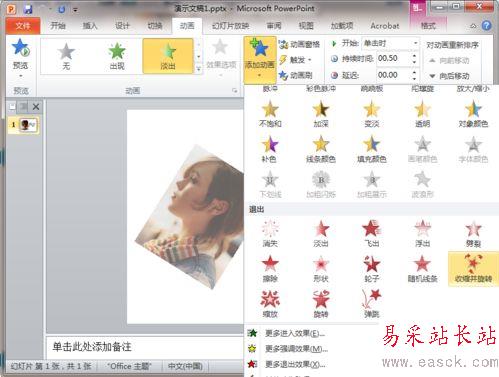Customize the quick access toolbar dropdown
499x377 pixels.
point(76,10)
